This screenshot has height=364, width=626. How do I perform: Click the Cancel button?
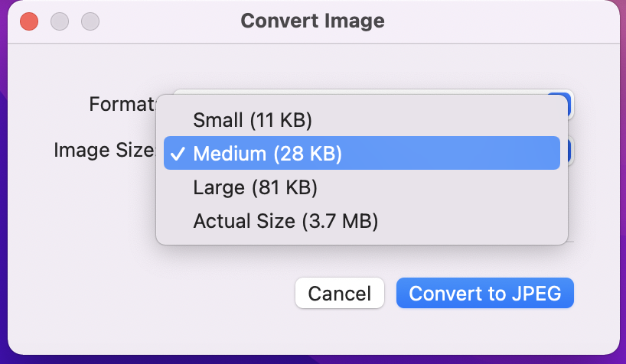[340, 294]
